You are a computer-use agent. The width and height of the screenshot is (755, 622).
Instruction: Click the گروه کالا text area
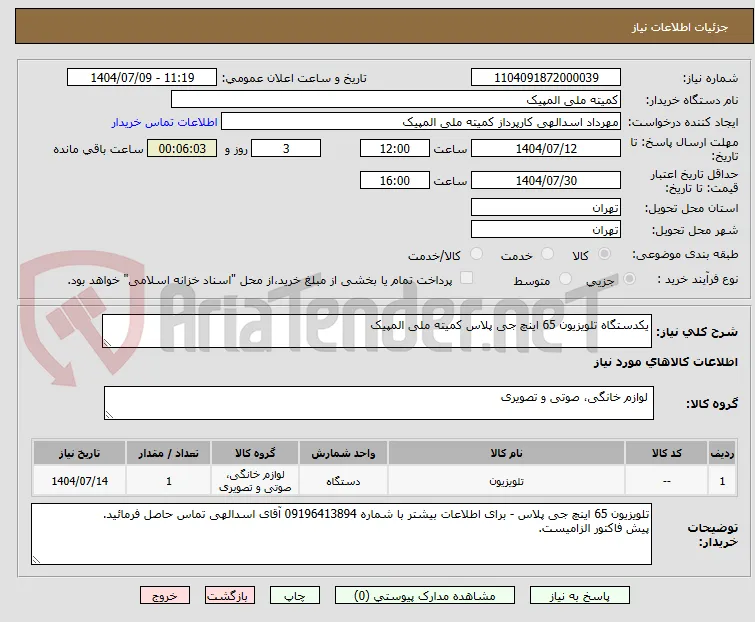coord(379,403)
